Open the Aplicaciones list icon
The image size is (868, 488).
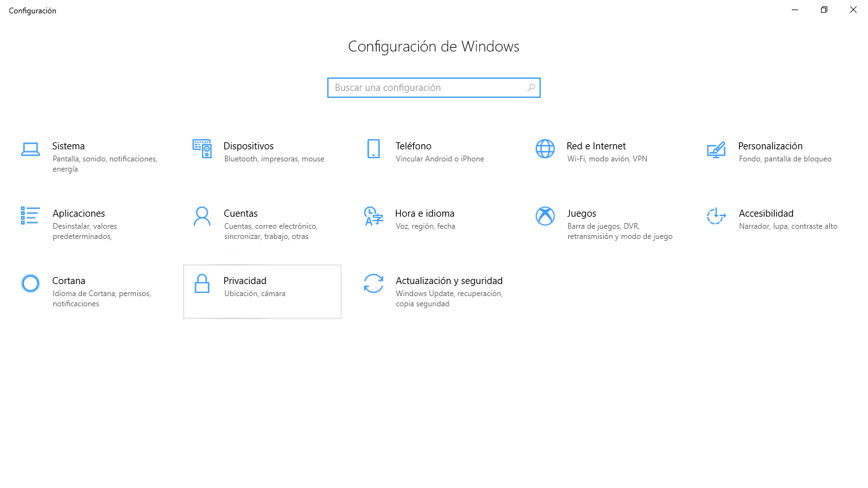[31, 215]
